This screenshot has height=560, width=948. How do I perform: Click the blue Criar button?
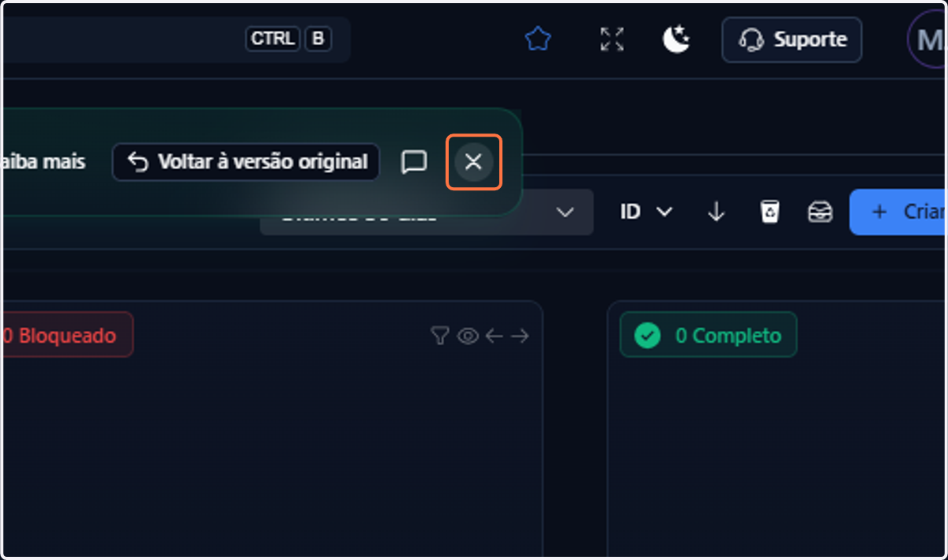point(899,212)
